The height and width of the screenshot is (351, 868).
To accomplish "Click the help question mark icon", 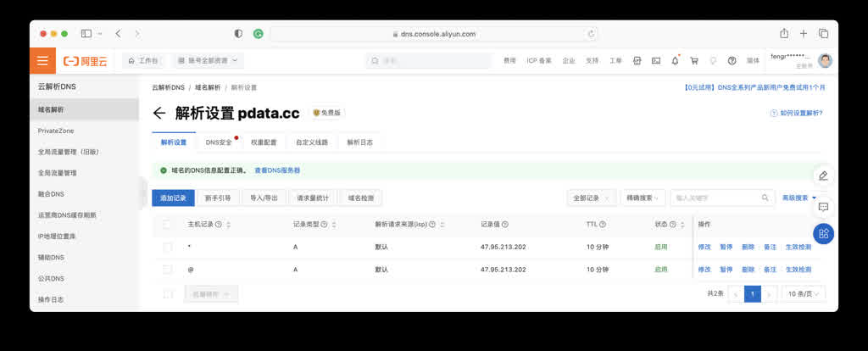I will coord(732,61).
